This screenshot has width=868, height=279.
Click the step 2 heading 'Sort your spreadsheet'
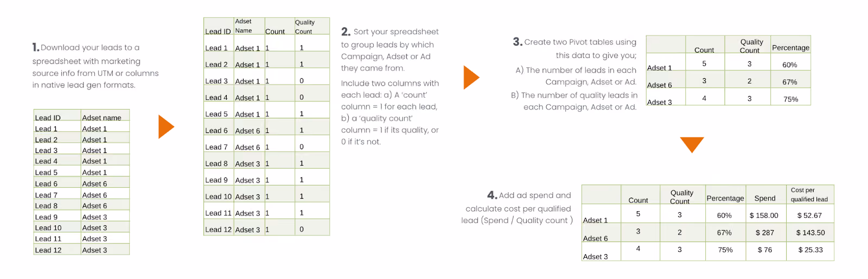pyautogui.click(x=396, y=32)
